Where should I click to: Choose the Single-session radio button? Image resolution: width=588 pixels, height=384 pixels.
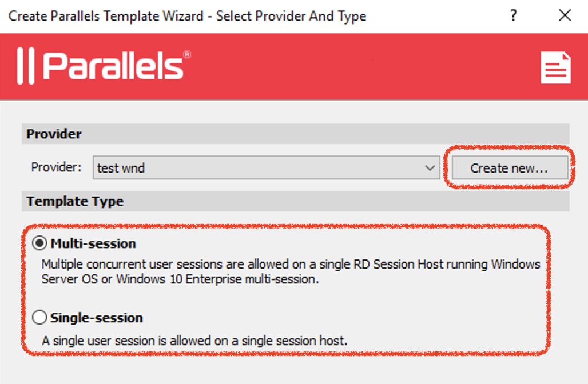pyautogui.click(x=39, y=318)
